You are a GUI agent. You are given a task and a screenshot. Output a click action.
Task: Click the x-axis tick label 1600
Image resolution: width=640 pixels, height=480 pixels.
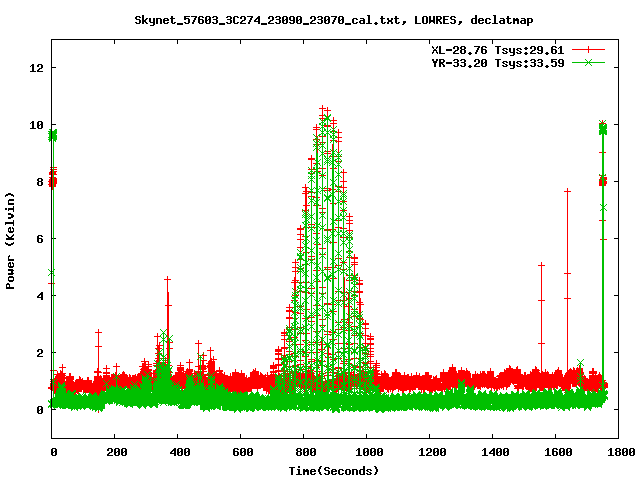click(558, 452)
